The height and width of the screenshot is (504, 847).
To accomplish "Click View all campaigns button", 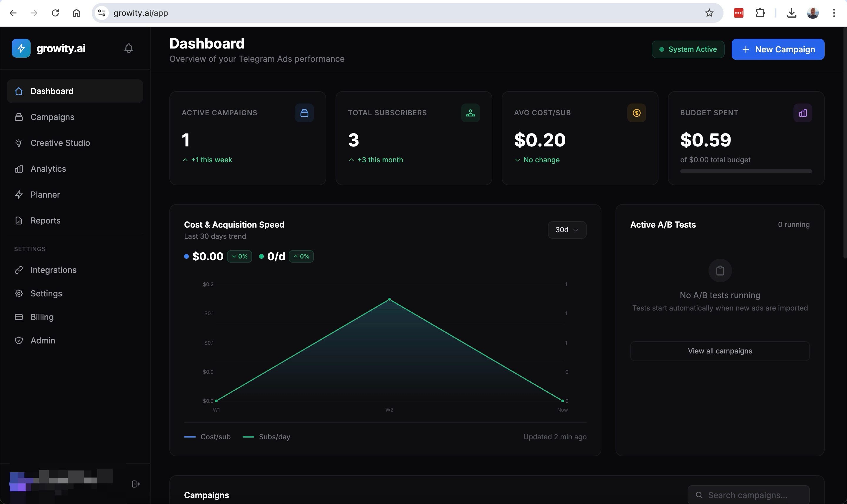I will pos(719,351).
